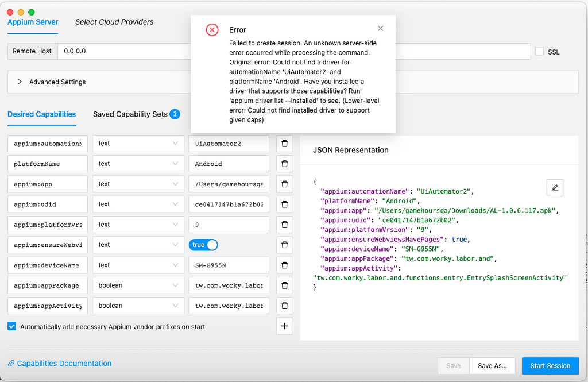Screen dimensions: 588x382
Task: Add a new capability with the plus icon
Action: (284, 326)
